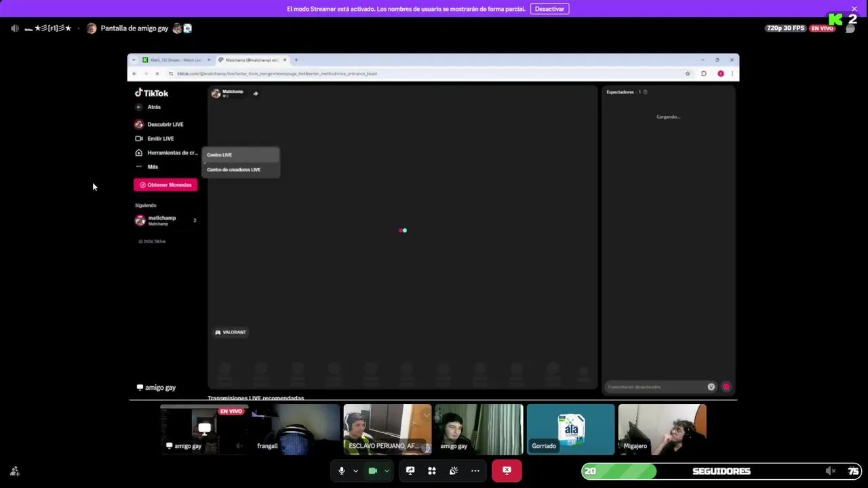Click the EN VIVO badge top right

click(x=822, y=28)
